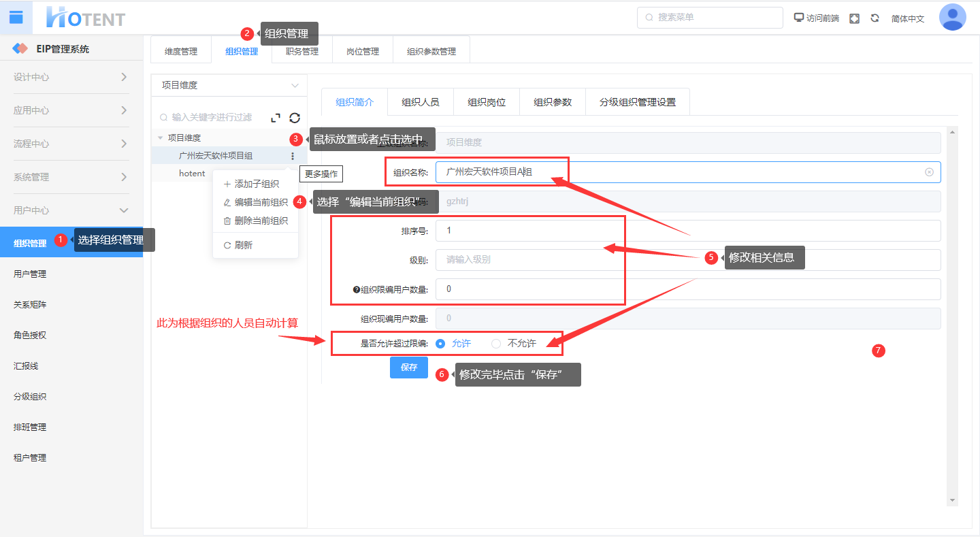
Task: Click into the 组织名称 input field
Action: click(x=688, y=172)
